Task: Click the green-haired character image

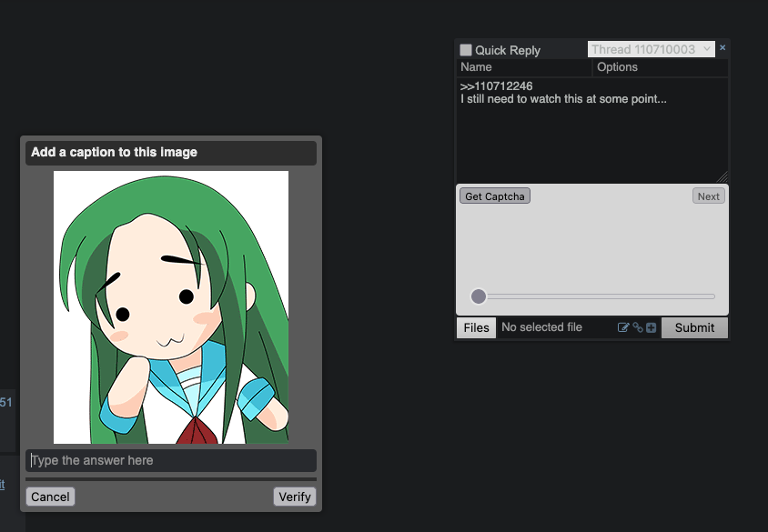Action: pos(171,307)
